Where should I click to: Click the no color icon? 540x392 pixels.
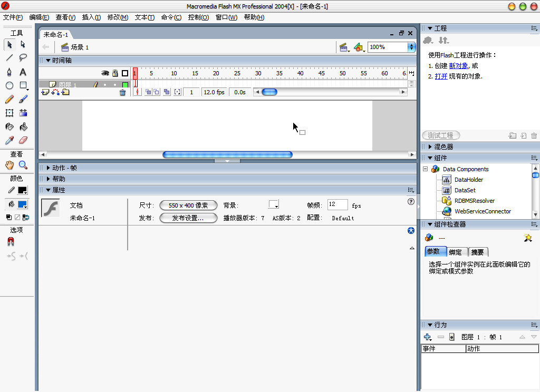click(x=17, y=217)
